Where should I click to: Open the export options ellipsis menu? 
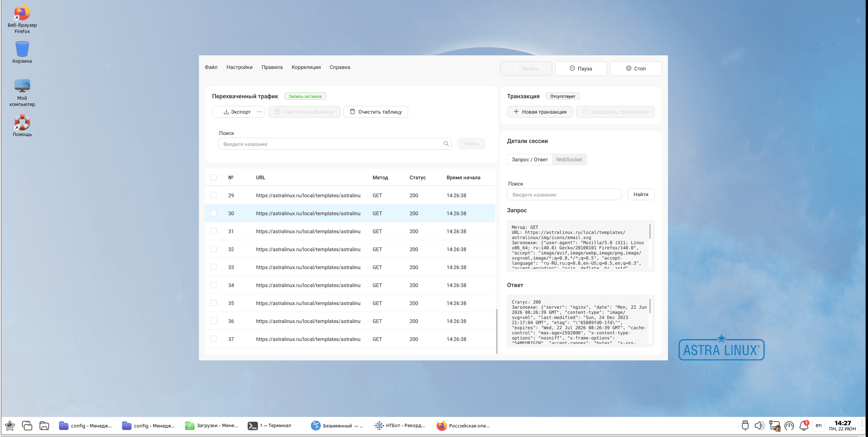[x=259, y=112]
